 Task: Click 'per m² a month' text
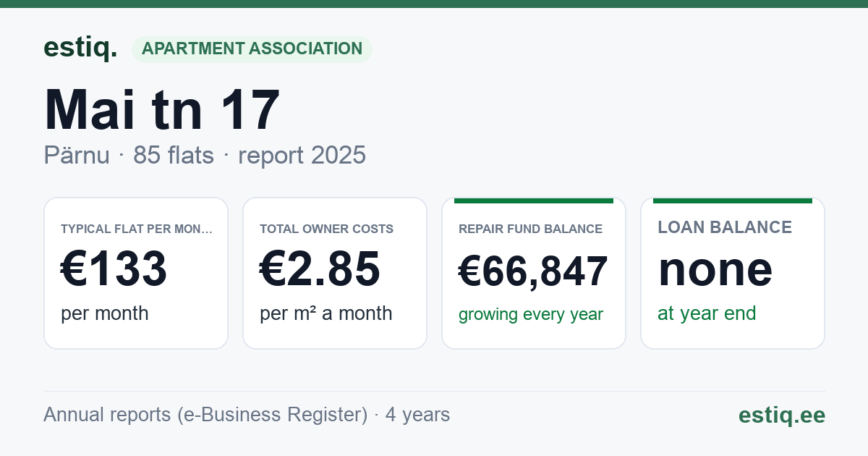[x=326, y=313]
